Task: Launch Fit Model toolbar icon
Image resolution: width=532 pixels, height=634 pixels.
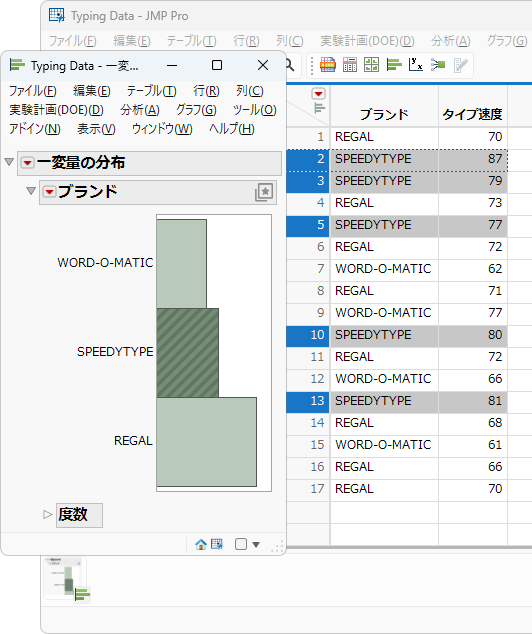Action: [438, 65]
